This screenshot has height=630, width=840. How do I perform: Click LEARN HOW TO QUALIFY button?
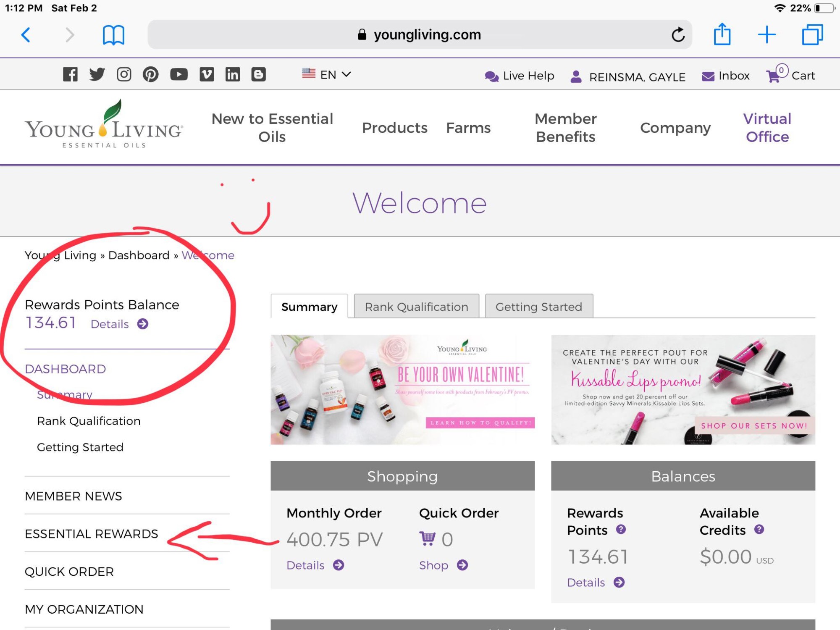(x=480, y=423)
